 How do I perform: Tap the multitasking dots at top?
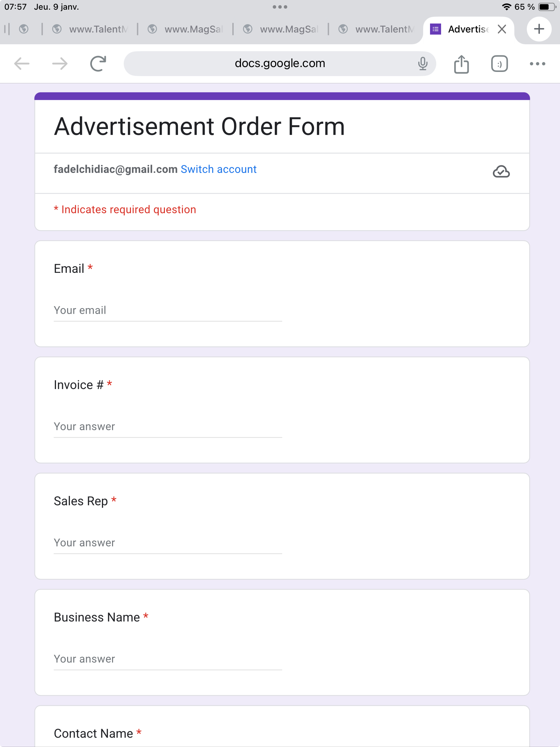pyautogui.click(x=280, y=7)
